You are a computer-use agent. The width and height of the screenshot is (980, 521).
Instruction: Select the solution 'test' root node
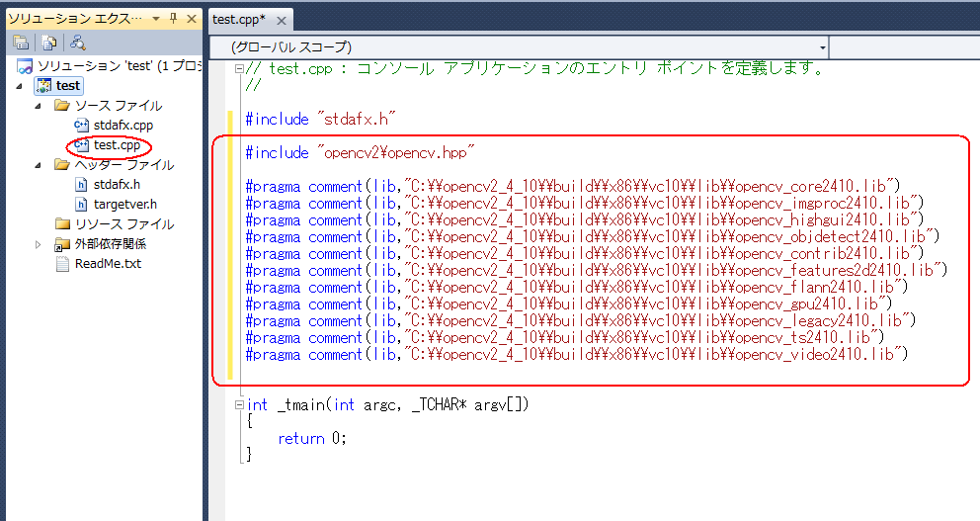click(108, 65)
